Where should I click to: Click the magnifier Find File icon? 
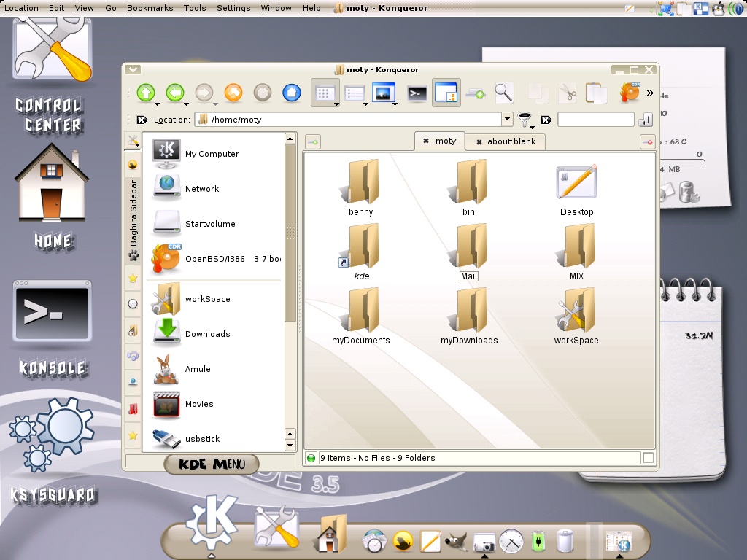(504, 93)
